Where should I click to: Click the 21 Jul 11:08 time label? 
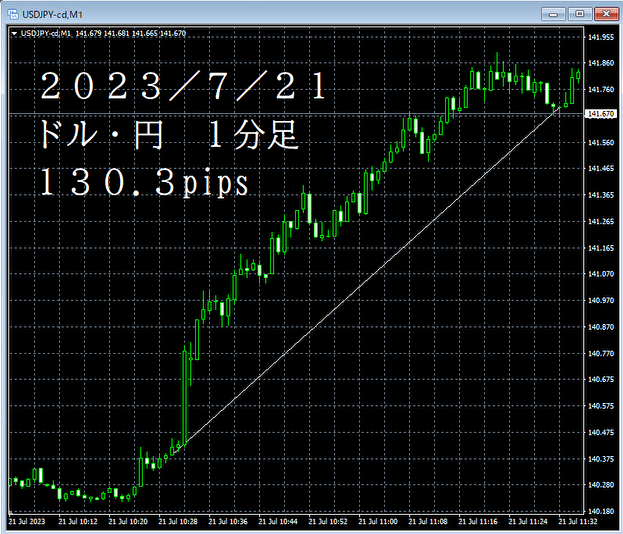click(x=428, y=521)
